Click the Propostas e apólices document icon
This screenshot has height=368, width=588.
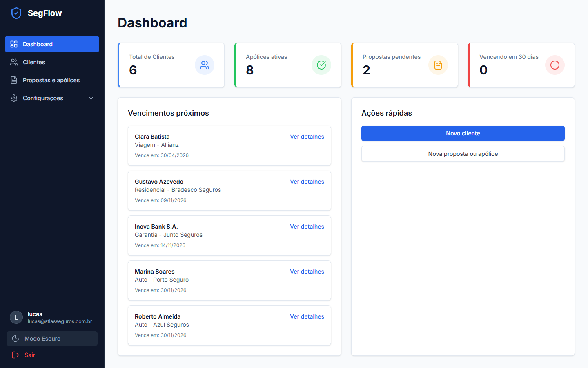tap(13, 80)
